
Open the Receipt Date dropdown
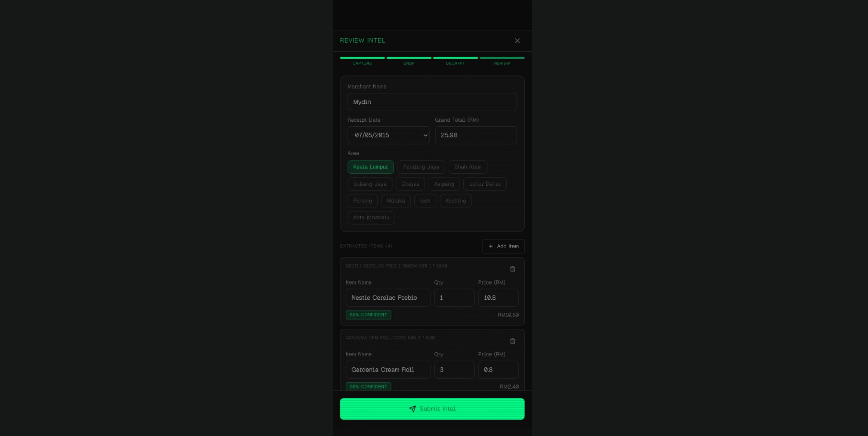[x=388, y=135]
